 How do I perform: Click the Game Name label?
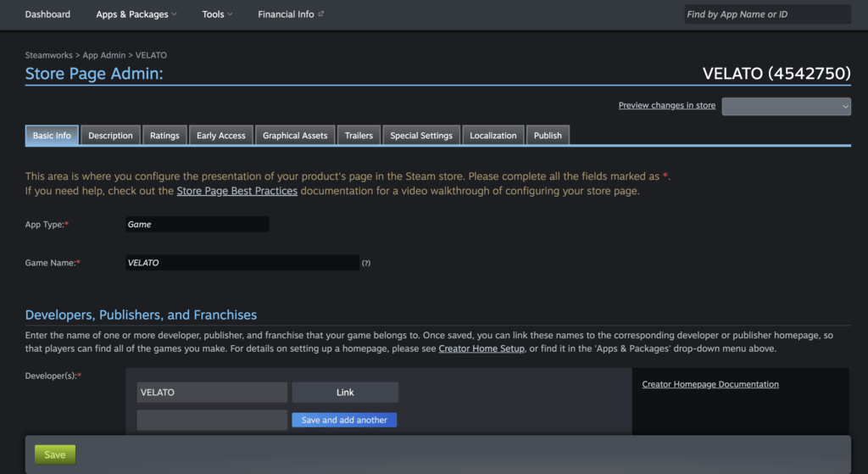(53, 263)
